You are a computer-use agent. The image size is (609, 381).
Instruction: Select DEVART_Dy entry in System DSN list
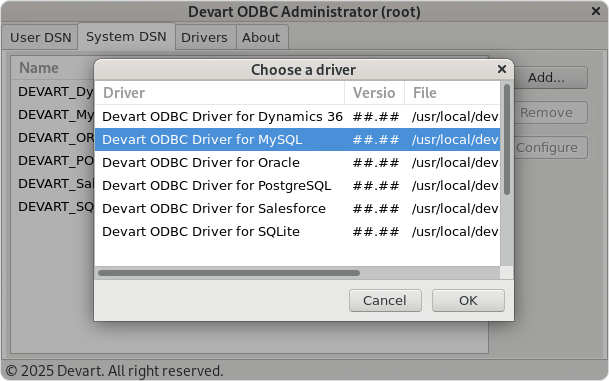tap(56, 92)
